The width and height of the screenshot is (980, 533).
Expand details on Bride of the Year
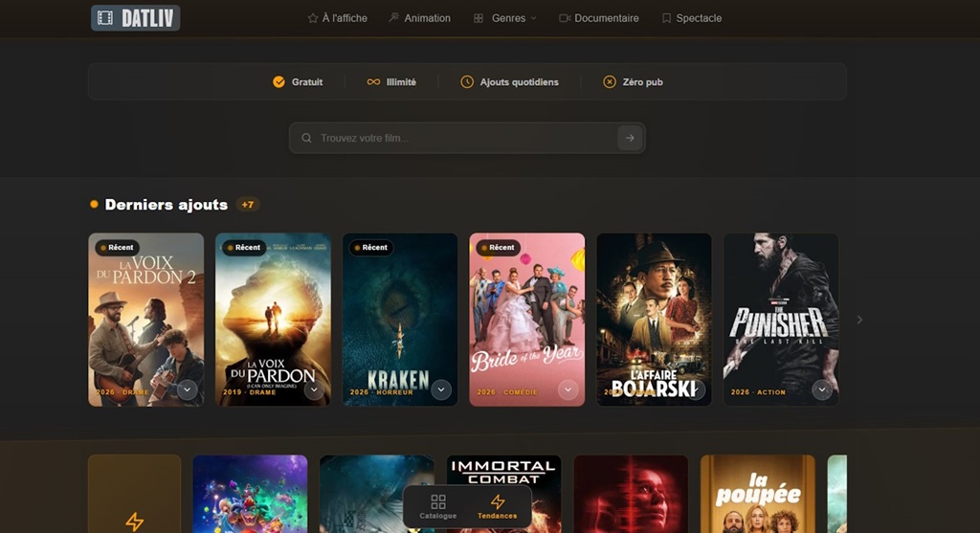568,389
